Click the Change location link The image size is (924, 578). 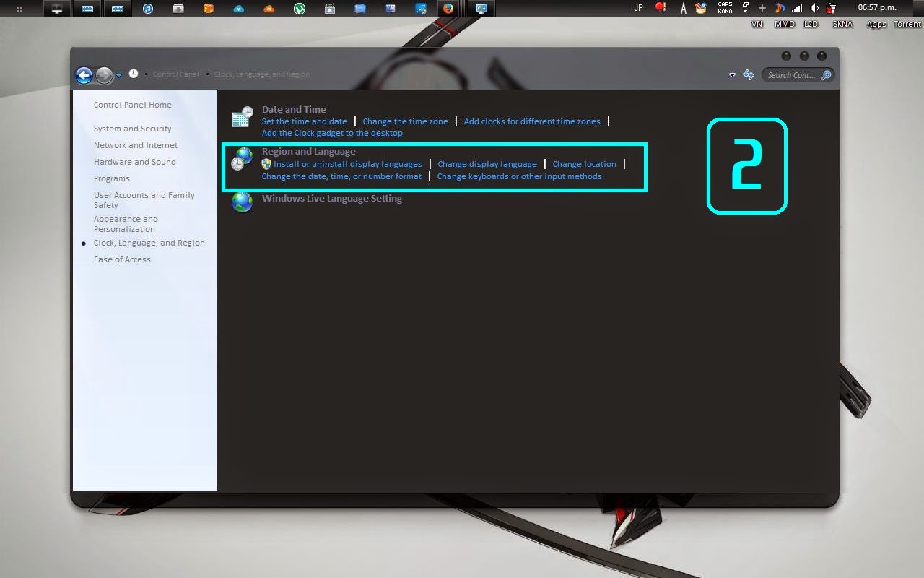(584, 164)
